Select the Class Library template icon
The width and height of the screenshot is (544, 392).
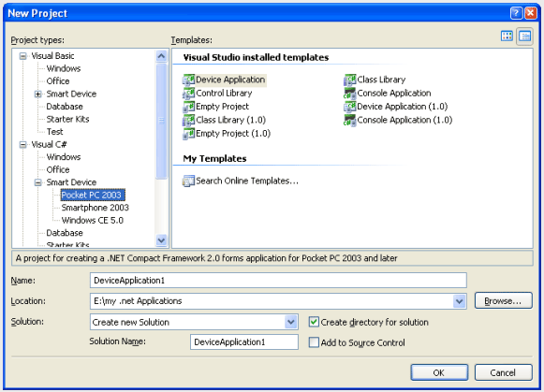coord(350,80)
